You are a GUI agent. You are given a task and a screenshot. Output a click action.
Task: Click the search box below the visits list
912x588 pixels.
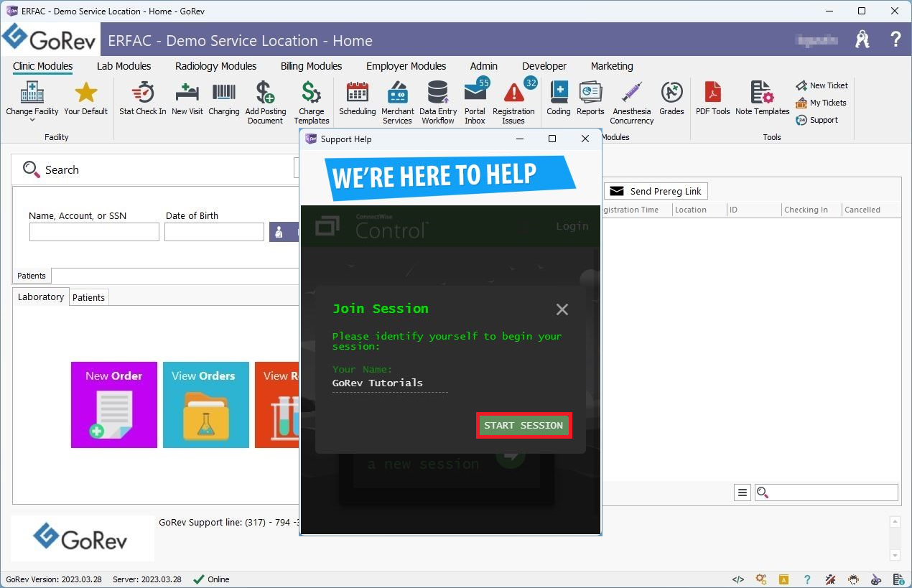coord(826,493)
